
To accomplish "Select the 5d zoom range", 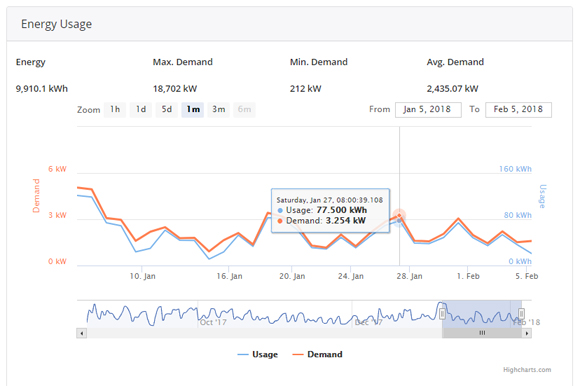I will pyautogui.click(x=166, y=109).
